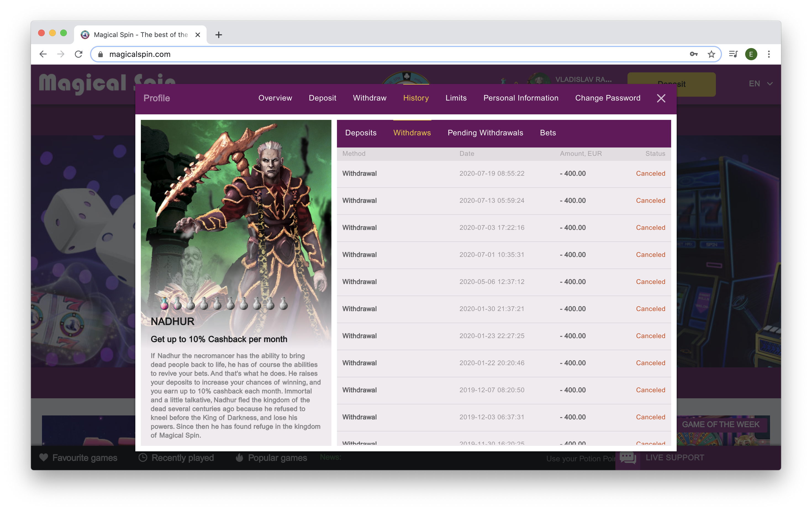Image resolution: width=812 pixels, height=511 pixels.
Task: Click the VLADISLAV RA... username
Action: click(583, 79)
